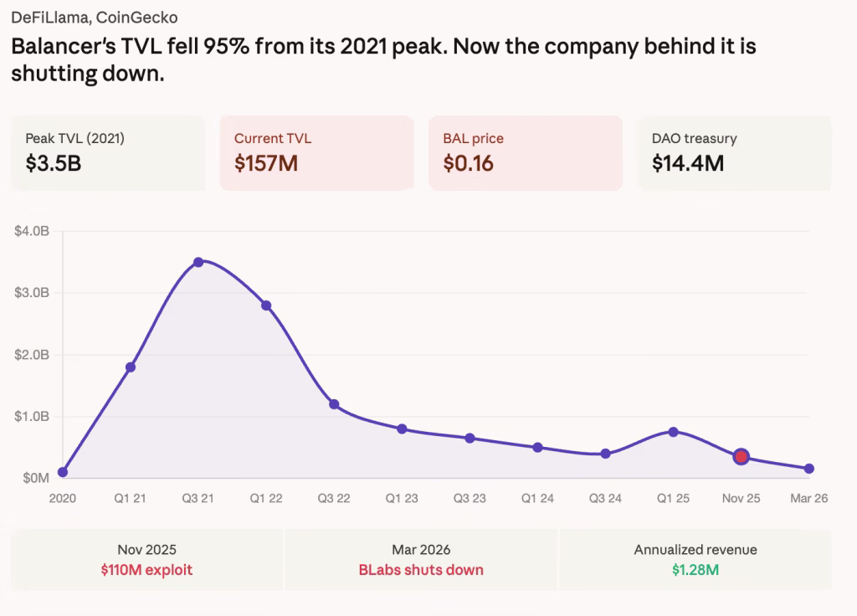
Task: Click the Q3 22 data point
Action: tap(334, 404)
